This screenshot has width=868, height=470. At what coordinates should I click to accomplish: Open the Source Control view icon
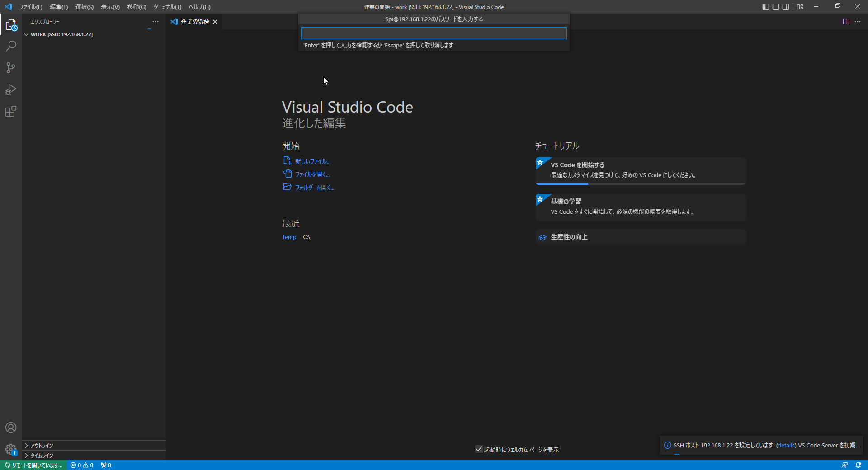[11, 68]
